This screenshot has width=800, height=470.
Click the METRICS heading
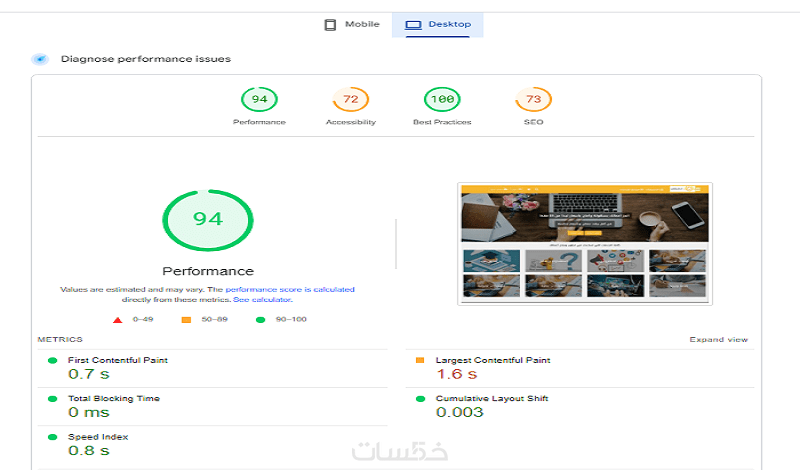60,339
